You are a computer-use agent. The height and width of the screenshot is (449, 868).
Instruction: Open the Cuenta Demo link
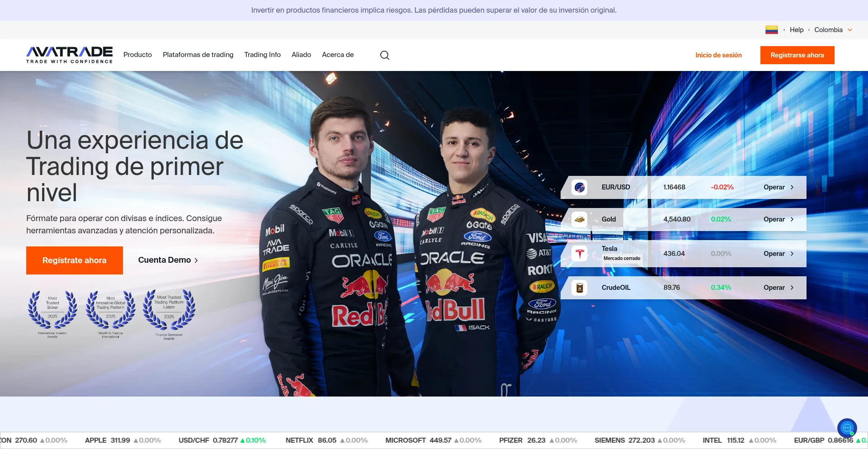point(168,260)
